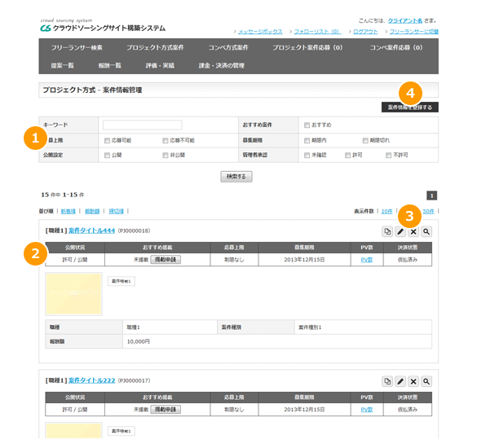Preview 案件タイトル444 with the magnifier icon
477x448 pixels.
pyautogui.click(x=426, y=231)
